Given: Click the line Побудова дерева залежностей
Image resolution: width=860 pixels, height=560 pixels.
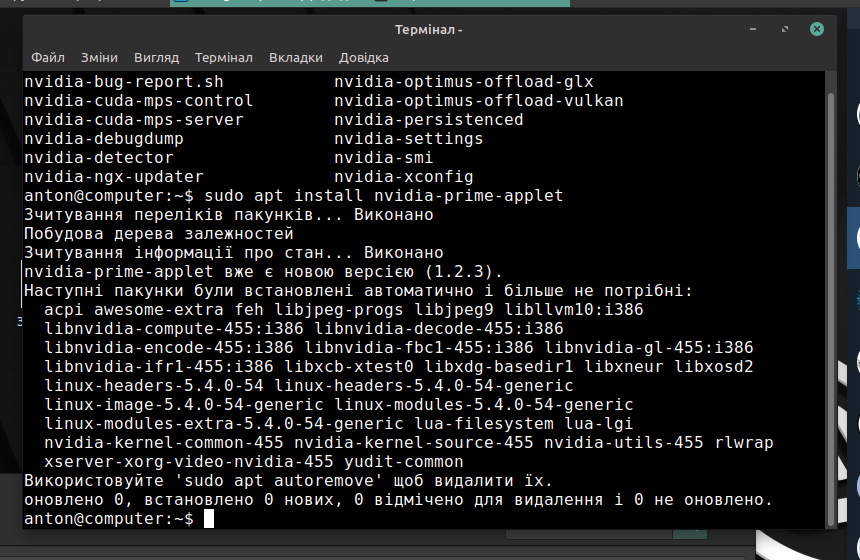Looking at the screenshot, I should [159, 234].
